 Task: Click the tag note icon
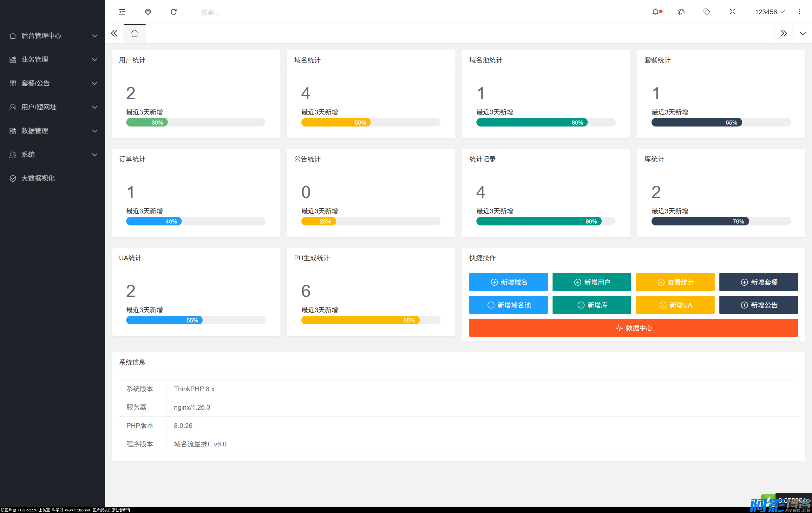[706, 12]
